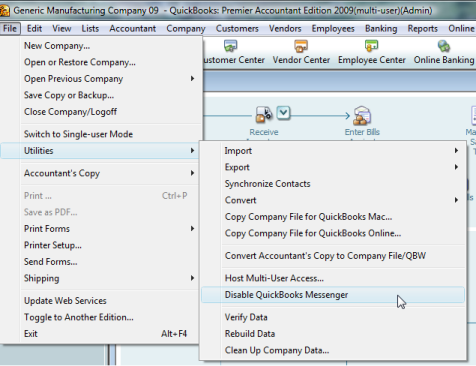Select Host Multi-User Access
The width and height of the screenshot is (476, 366).
333,278
